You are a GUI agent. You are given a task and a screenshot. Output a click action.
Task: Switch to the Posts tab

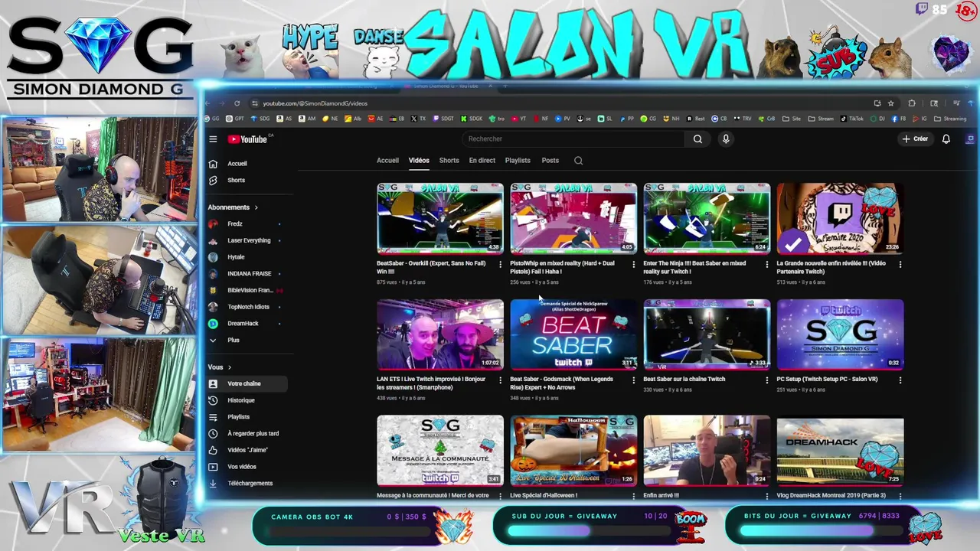coord(550,161)
